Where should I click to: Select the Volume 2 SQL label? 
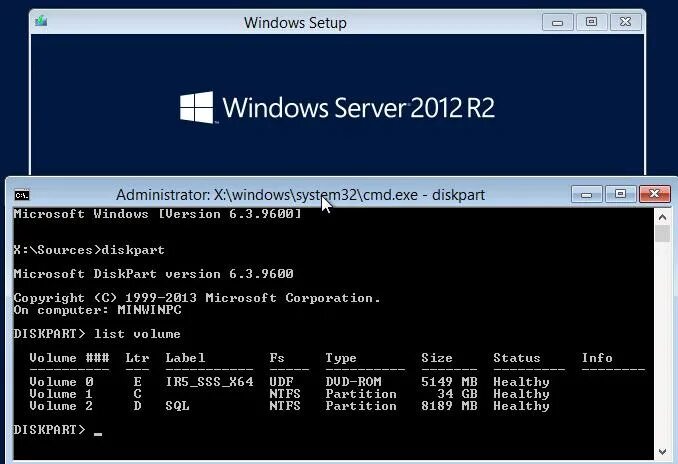tap(177, 406)
